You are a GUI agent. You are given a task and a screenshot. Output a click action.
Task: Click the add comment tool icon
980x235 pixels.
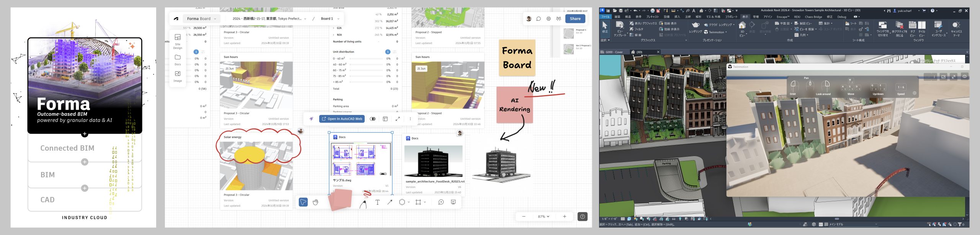pos(441,202)
